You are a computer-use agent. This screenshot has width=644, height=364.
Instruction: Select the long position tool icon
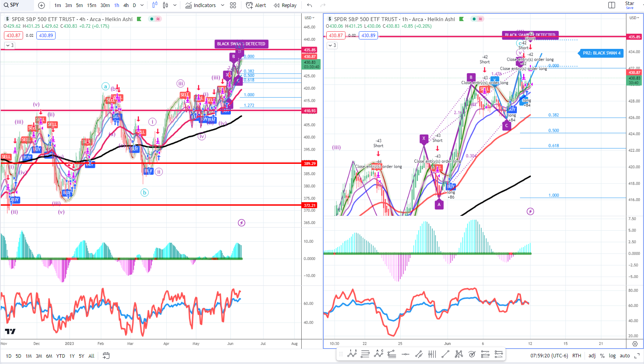click(485, 354)
